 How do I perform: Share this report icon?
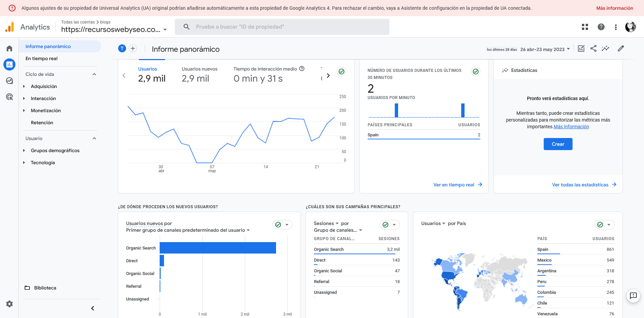[x=593, y=49]
